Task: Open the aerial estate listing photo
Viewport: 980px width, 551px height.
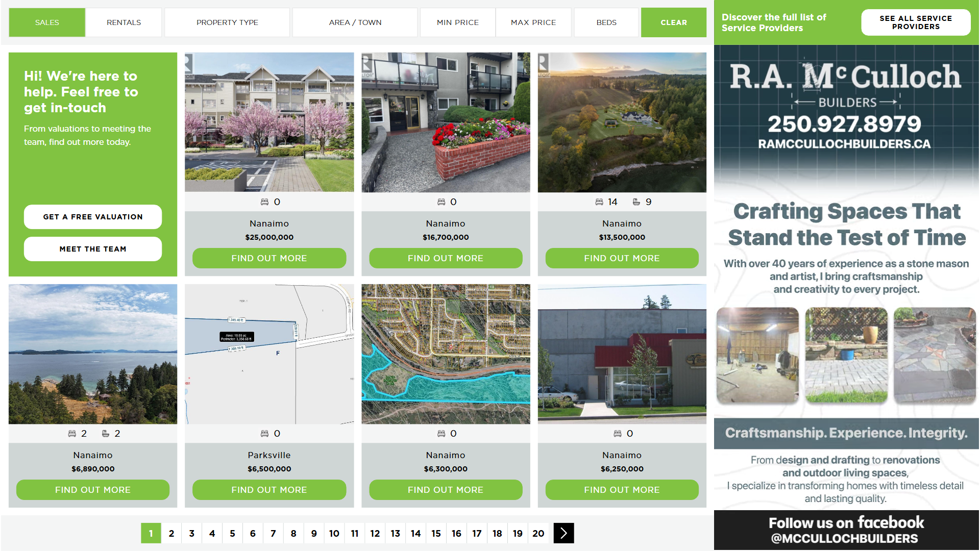Action: (x=622, y=122)
